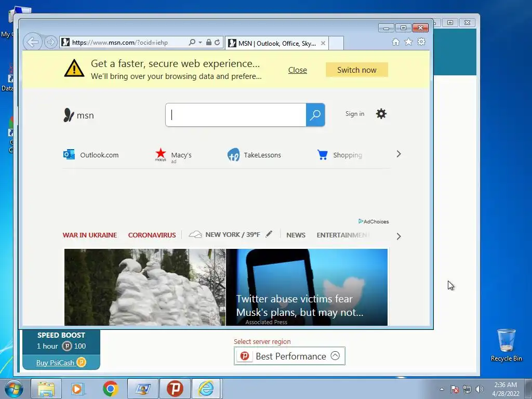Open Favorites star icon
The image size is (532, 399).
click(408, 42)
